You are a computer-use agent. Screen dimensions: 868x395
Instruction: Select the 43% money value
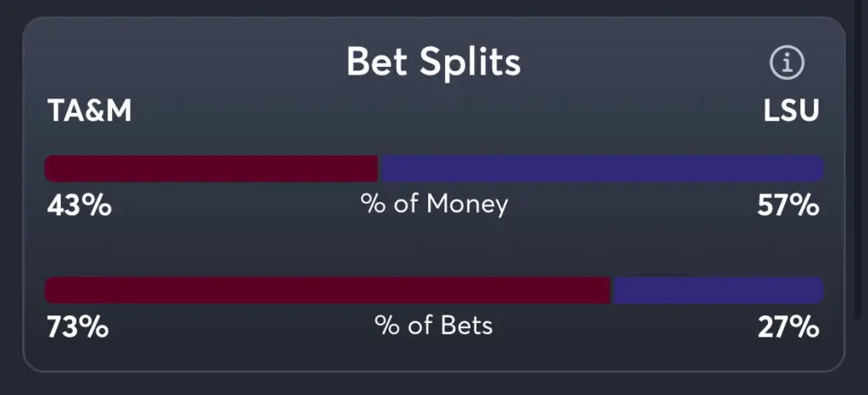(79, 206)
